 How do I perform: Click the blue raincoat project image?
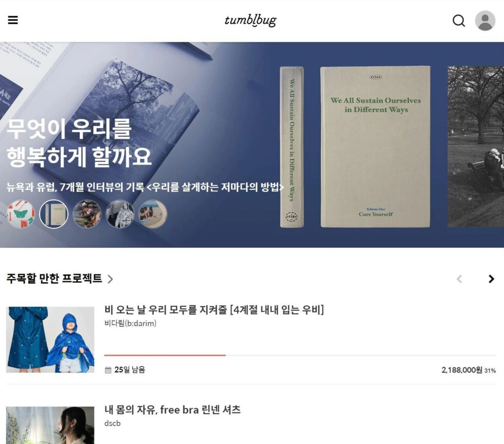(50, 339)
